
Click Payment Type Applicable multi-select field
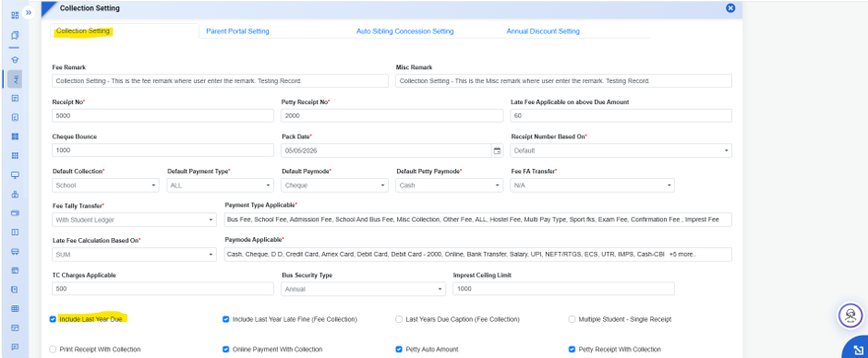click(478, 220)
